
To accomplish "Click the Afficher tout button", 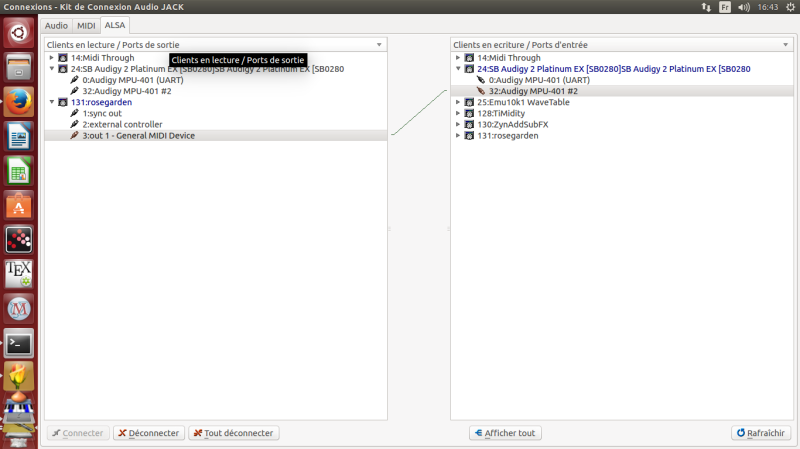I will click(x=505, y=433).
